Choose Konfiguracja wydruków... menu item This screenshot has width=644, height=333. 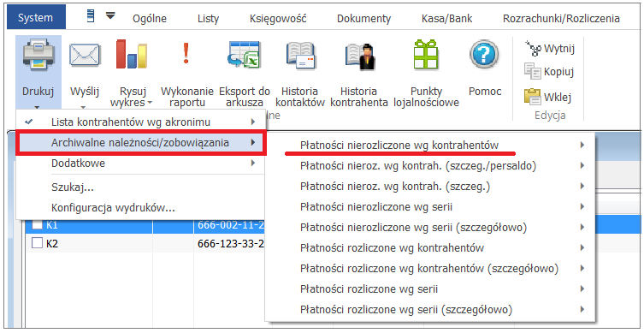[141, 208]
